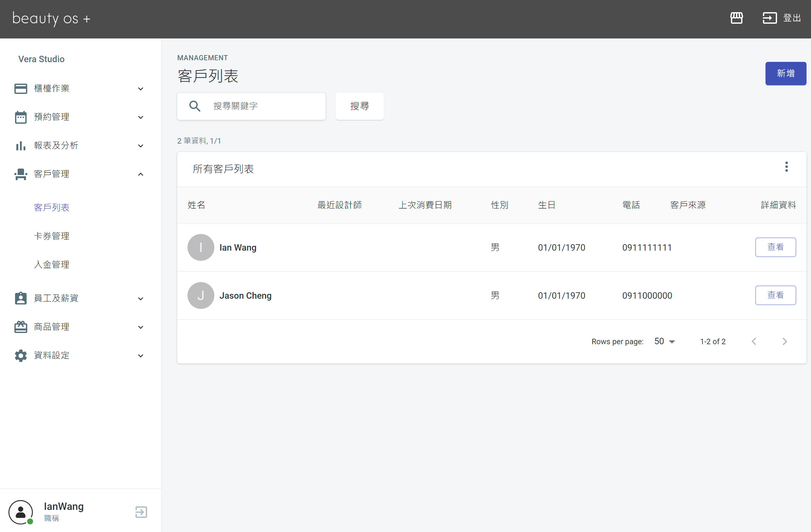Image resolution: width=811 pixels, height=532 pixels.
Task: Click the store icon in top bar
Action: tap(736, 18)
